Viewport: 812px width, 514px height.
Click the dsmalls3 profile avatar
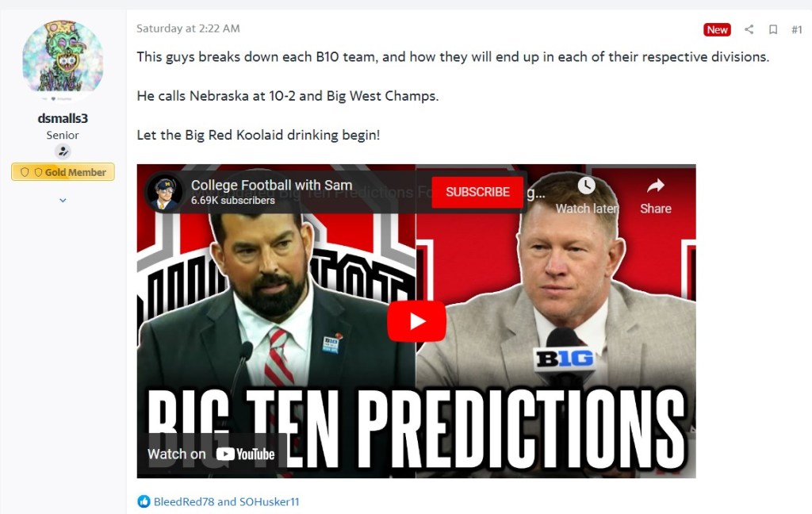tap(63, 59)
